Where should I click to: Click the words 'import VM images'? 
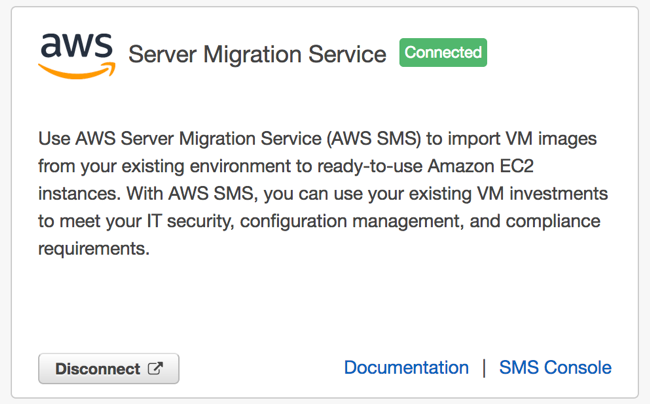click(522, 138)
